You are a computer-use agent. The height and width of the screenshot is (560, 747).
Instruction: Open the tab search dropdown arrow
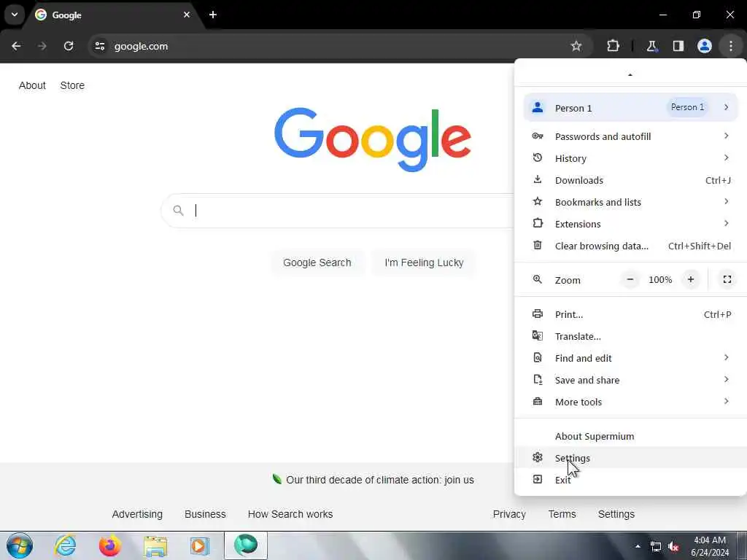(x=15, y=15)
